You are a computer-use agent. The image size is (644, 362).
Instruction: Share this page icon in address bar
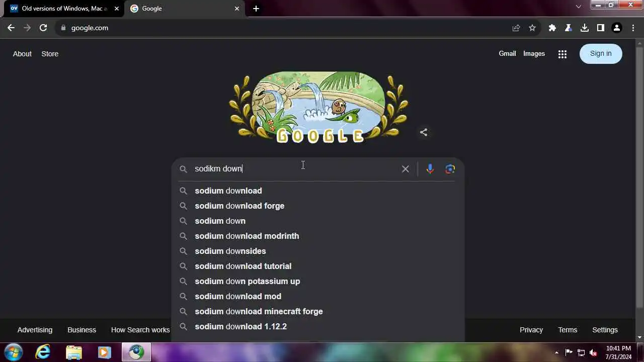click(x=516, y=28)
